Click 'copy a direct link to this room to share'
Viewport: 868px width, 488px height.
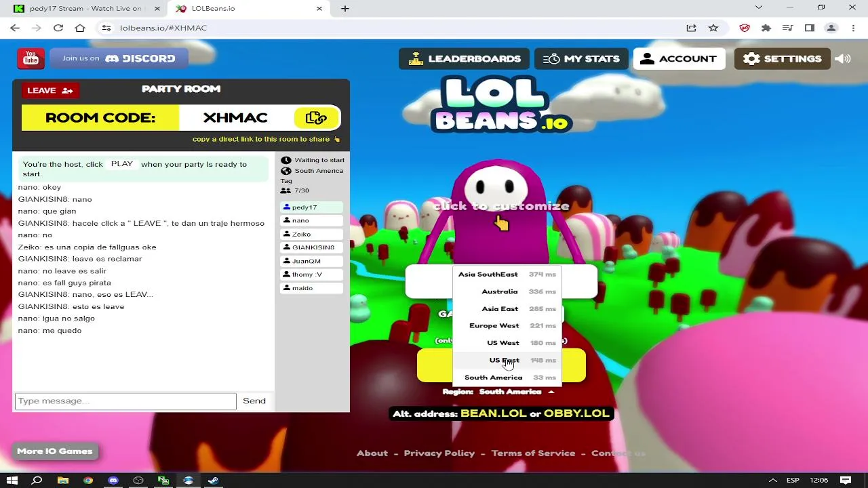[266, 139]
